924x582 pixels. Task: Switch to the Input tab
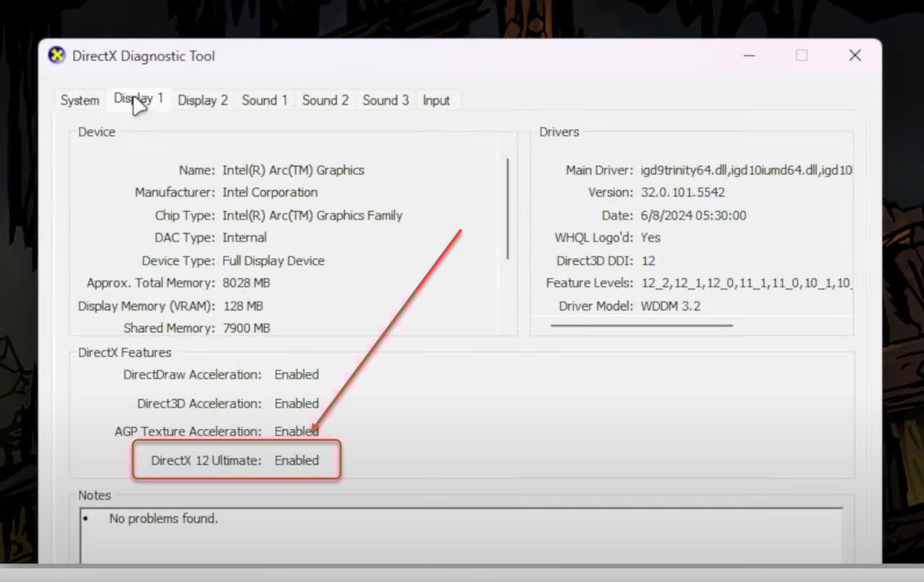(x=437, y=100)
